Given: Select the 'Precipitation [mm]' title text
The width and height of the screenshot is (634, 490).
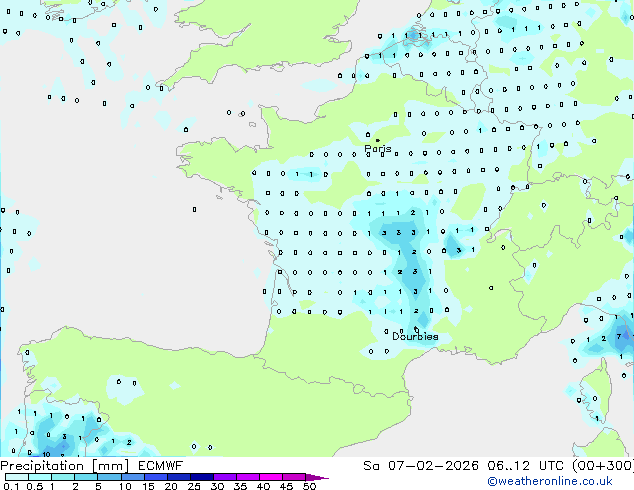Looking at the screenshot, I should point(65,466).
